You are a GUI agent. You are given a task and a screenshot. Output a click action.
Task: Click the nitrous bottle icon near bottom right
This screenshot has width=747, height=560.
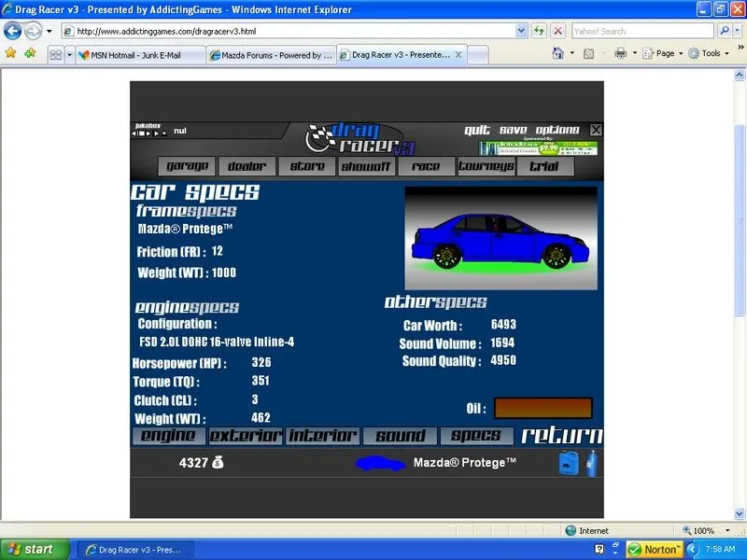tap(593, 462)
